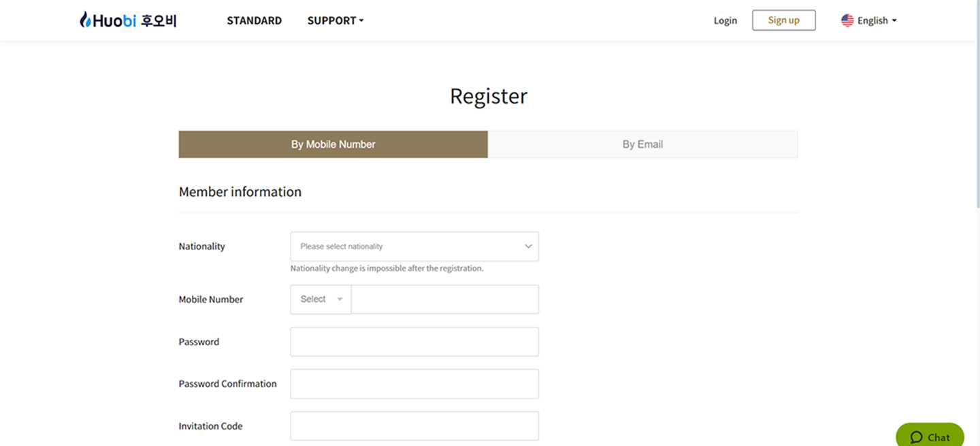Switch to the By Email tab

pyautogui.click(x=642, y=144)
